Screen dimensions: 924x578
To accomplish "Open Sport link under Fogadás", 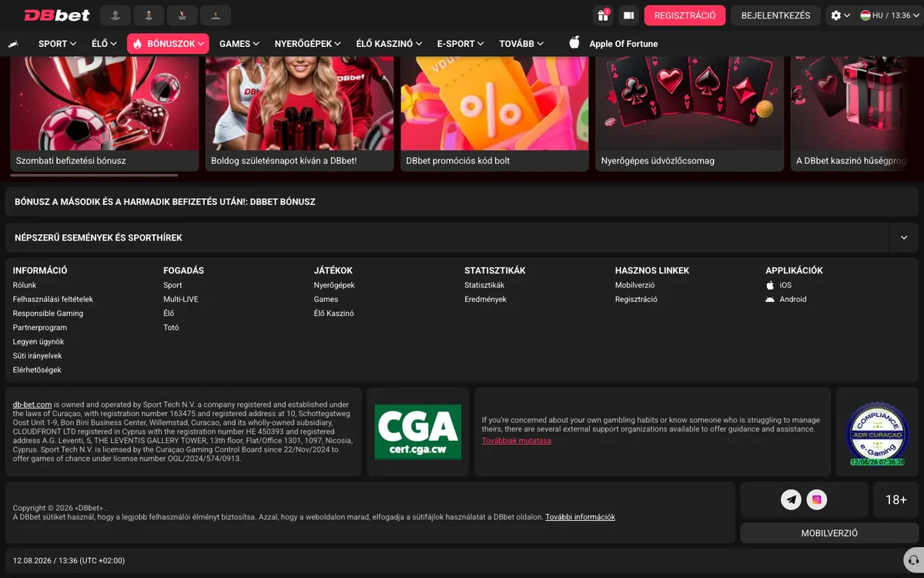I will point(172,285).
